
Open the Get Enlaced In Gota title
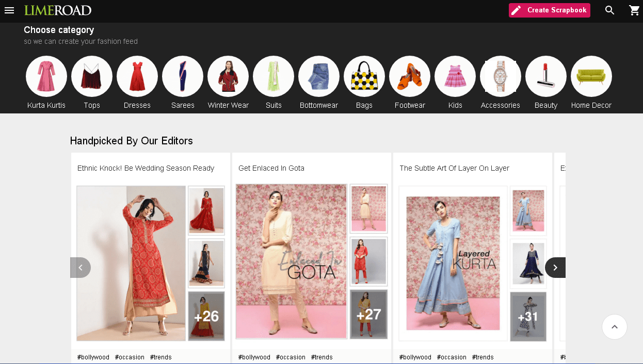click(x=271, y=168)
